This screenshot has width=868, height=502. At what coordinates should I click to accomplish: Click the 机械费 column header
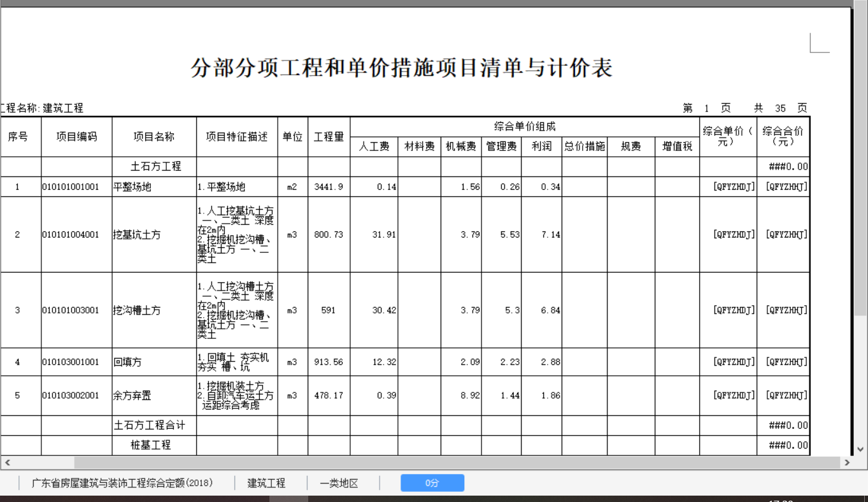coord(461,147)
